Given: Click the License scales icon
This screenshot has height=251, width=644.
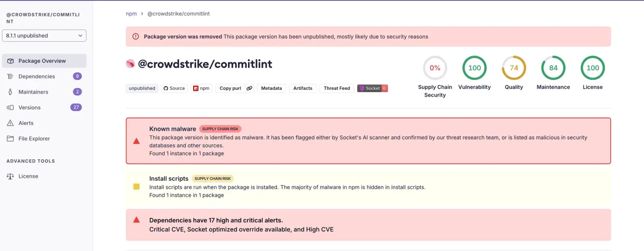Looking at the screenshot, I should coord(10,176).
